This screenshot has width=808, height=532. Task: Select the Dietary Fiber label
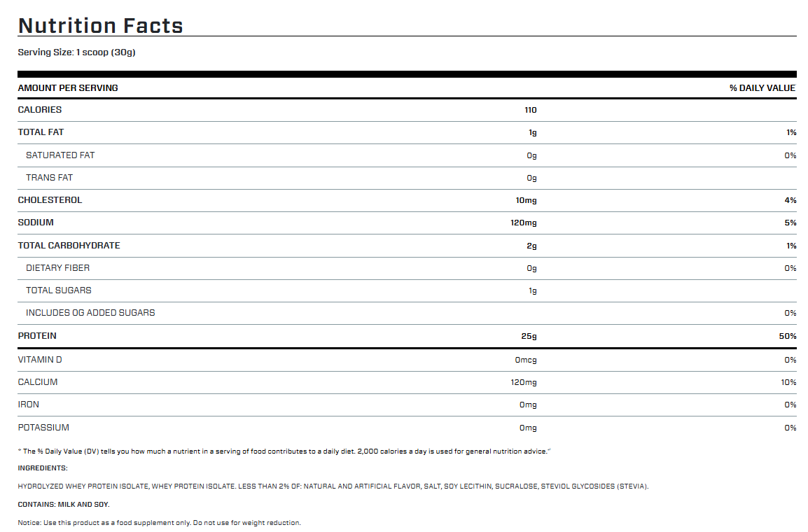point(57,268)
